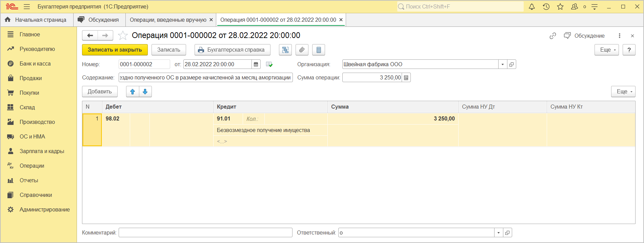
Task: Click the Комментарий input field
Action: (205, 232)
